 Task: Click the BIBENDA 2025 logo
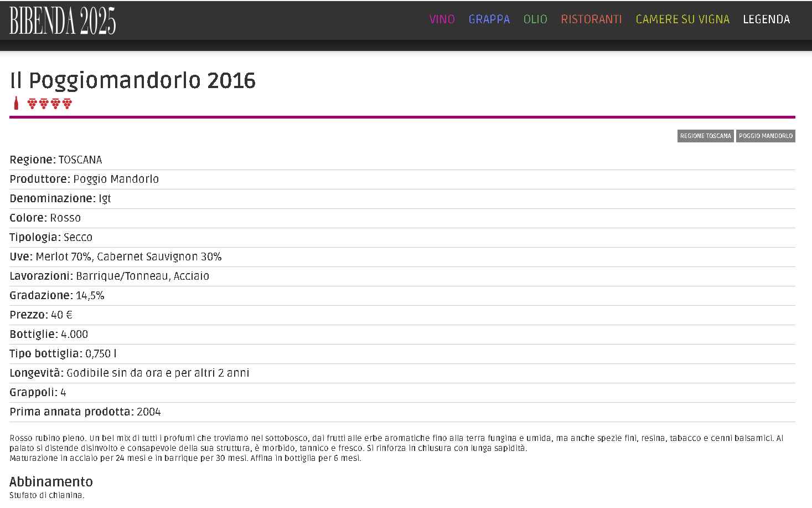point(63,20)
